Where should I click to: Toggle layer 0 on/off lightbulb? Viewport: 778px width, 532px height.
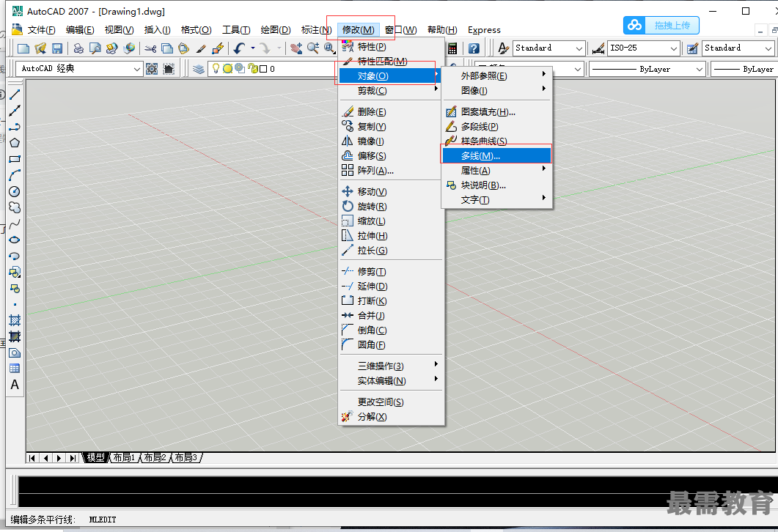pos(216,68)
